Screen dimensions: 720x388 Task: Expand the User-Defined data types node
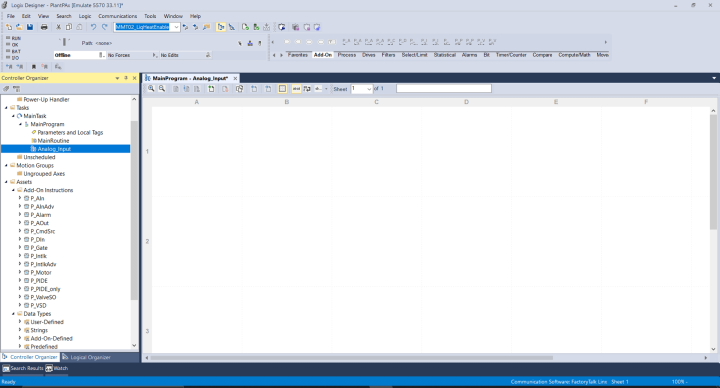point(20,322)
